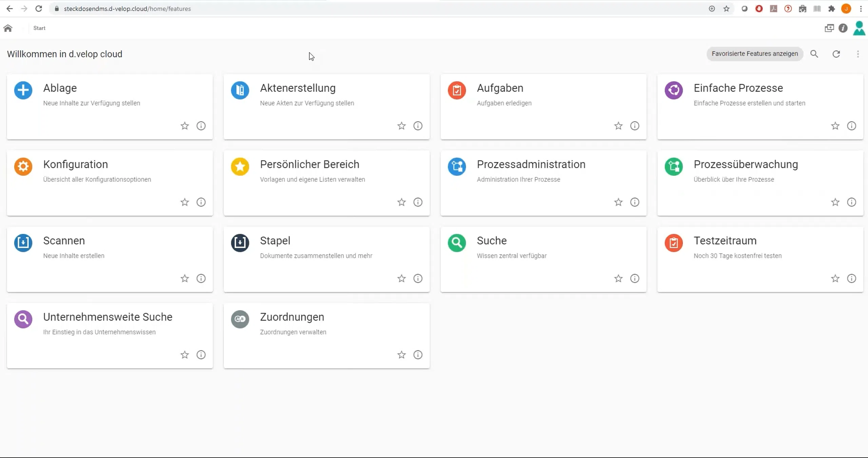
Task: Click 'Wissen zentral verfügbar' description text
Action: coord(512,256)
